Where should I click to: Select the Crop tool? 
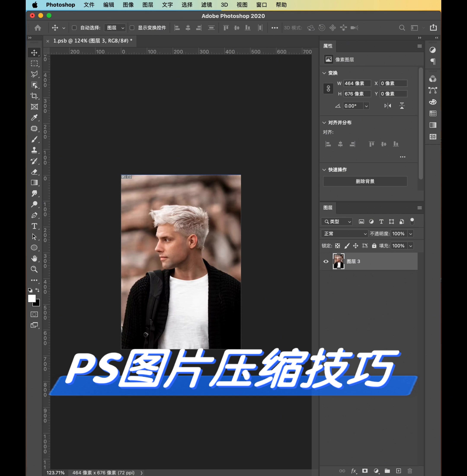click(34, 96)
